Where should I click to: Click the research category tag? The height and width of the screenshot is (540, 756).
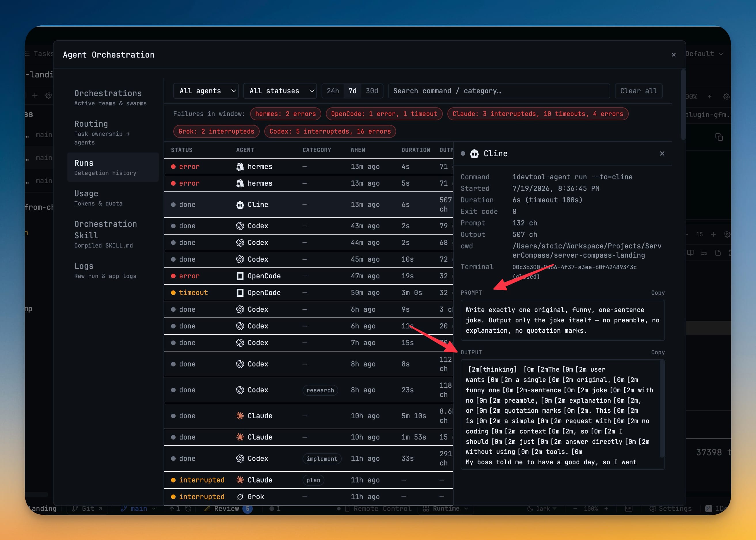coord(320,390)
